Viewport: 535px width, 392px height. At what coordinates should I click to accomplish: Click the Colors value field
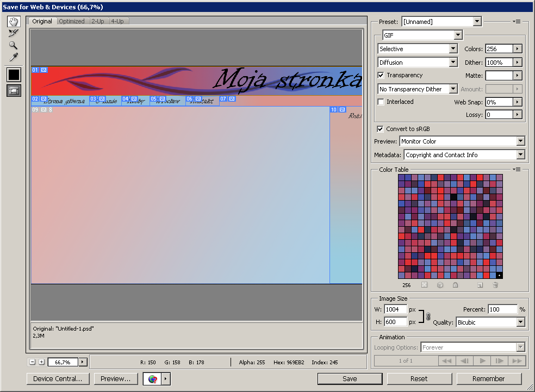tap(499, 49)
